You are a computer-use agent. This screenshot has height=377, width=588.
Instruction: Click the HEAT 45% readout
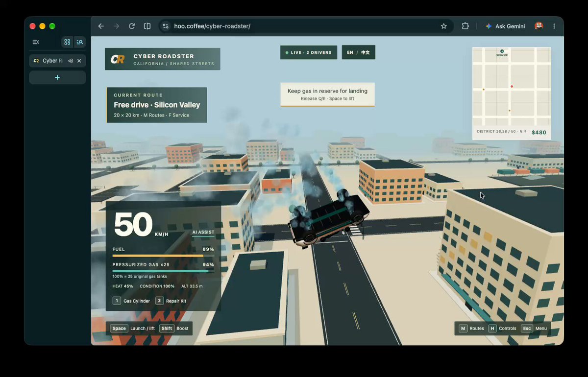pyautogui.click(x=122, y=286)
